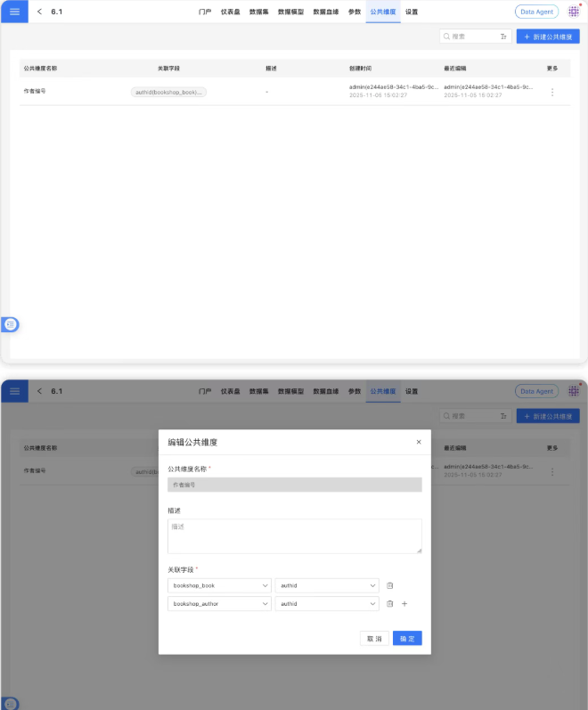The width and height of the screenshot is (588, 710).
Task: Switch to the 数据模型 tab on the undimmed page
Action: click(290, 12)
